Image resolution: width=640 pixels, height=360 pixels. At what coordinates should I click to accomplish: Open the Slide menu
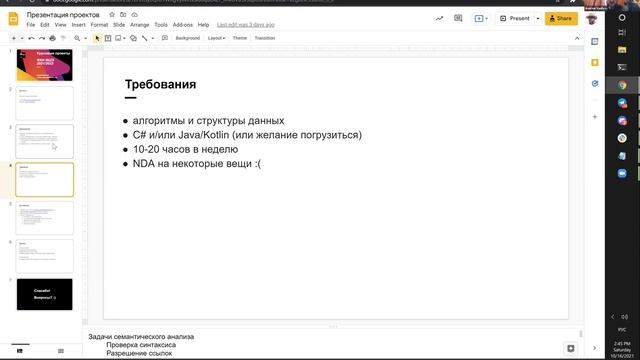pos(119,25)
